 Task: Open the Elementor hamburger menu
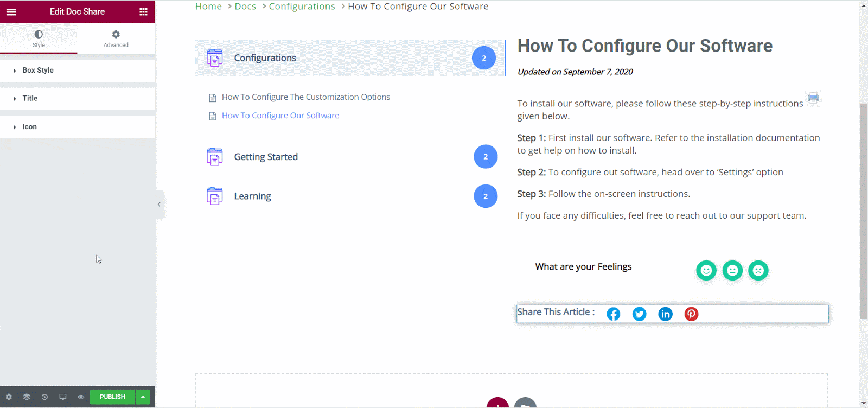(11, 12)
